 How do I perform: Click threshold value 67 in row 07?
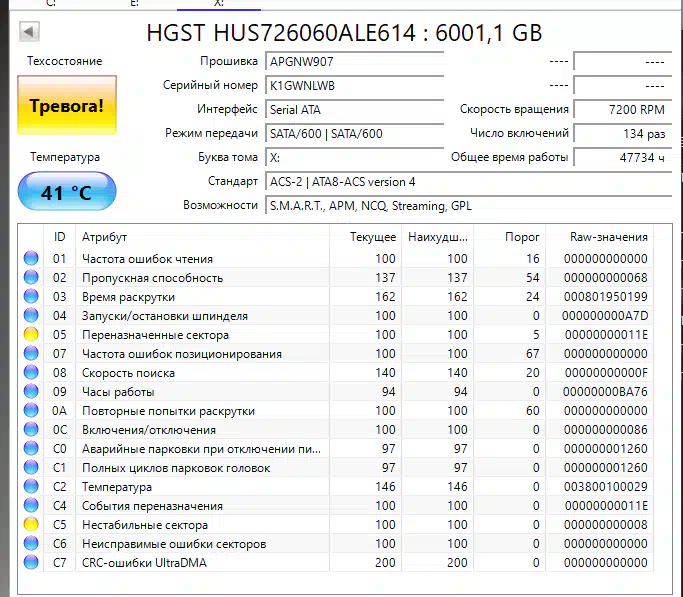[x=532, y=354]
